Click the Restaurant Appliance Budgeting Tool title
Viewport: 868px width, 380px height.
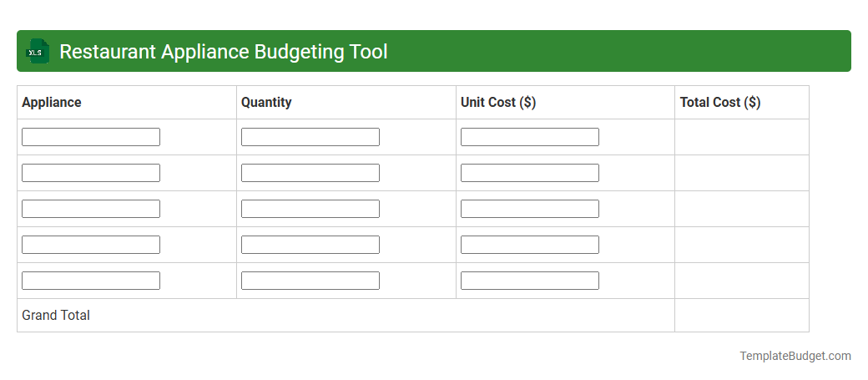tap(224, 52)
